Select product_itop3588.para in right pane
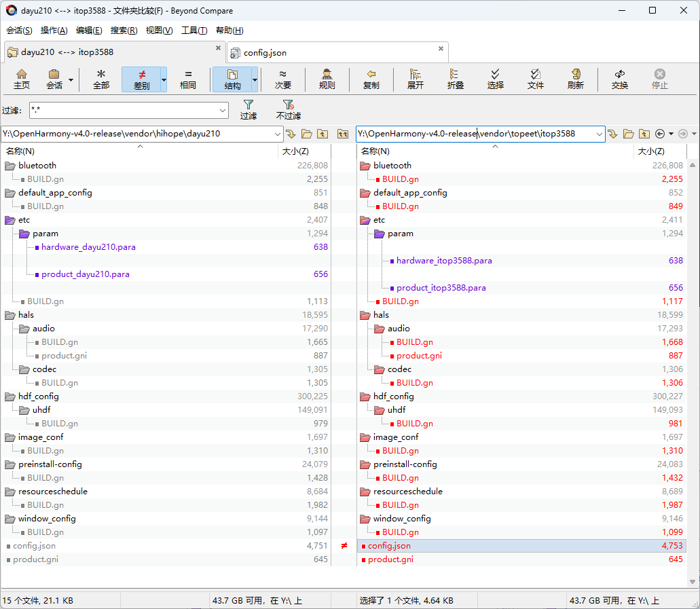Viewport: 700px width, 609px height. click(x=441, y=288)
